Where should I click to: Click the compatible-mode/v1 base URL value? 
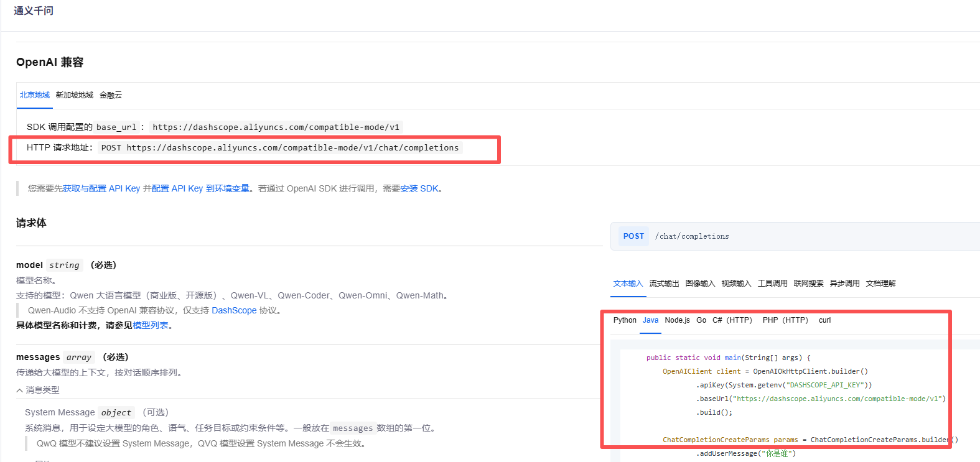(x=276, y=127)
